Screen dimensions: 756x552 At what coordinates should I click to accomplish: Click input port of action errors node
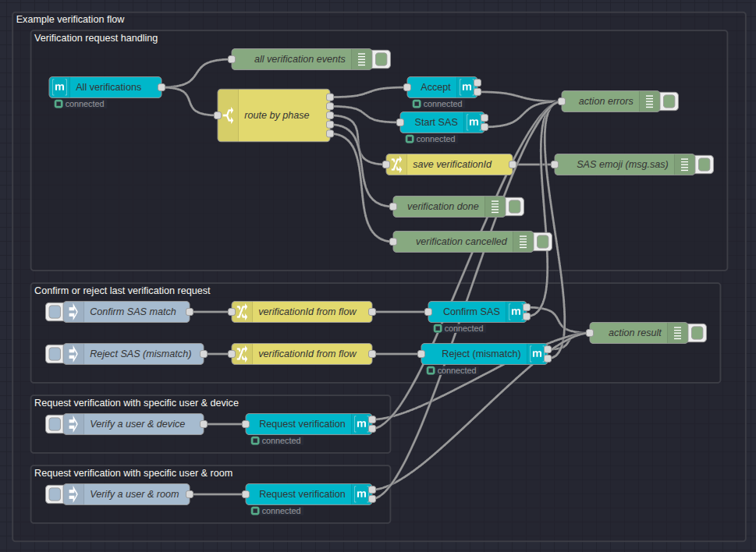562,101
